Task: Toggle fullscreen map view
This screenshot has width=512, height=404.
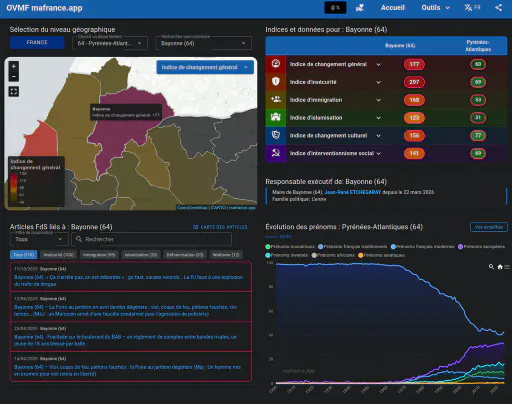Action: pyautogui.click(x=14, y=92)
